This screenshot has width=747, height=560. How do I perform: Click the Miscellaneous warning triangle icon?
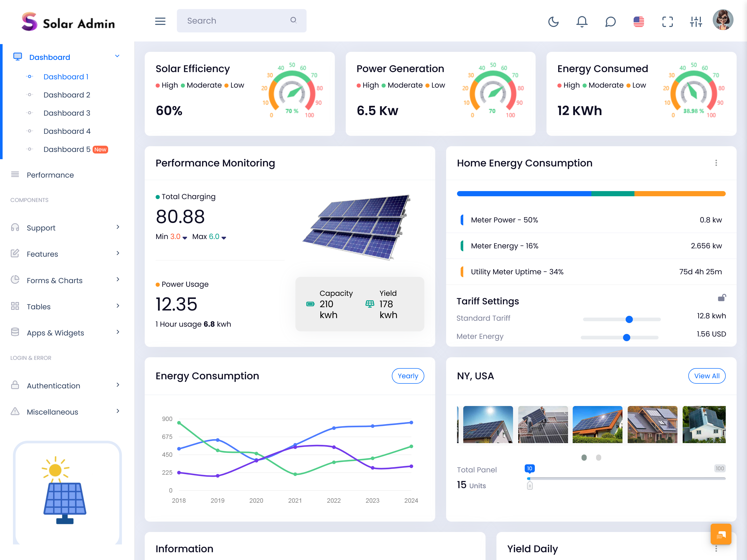pyautogui.click(x=15, y=411)
